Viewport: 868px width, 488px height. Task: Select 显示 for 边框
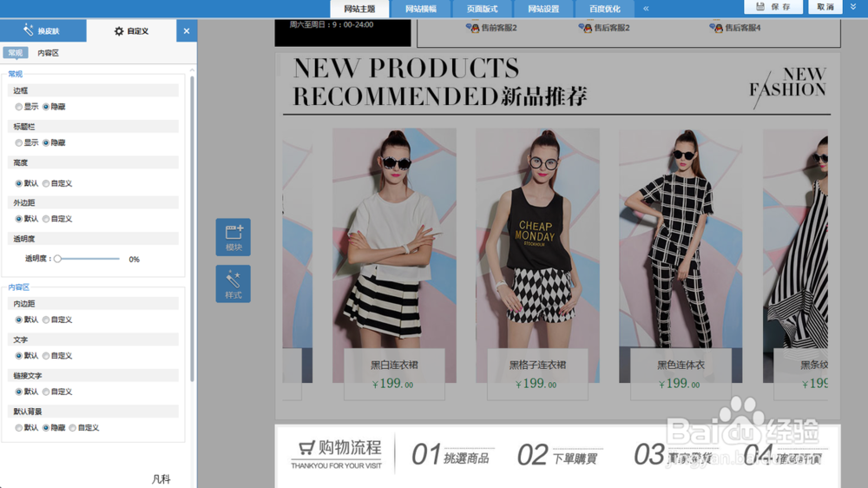point(19,107)
